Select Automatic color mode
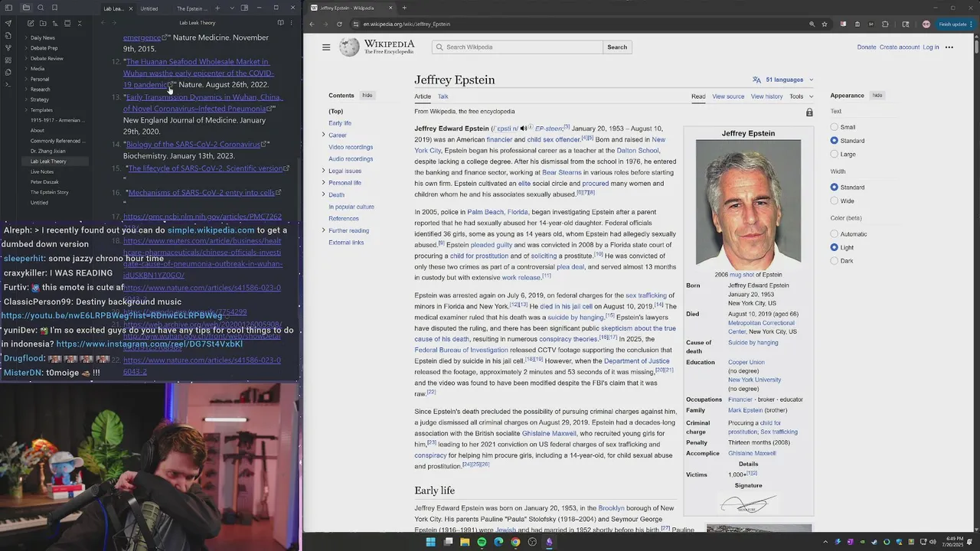 coord(835,234)
